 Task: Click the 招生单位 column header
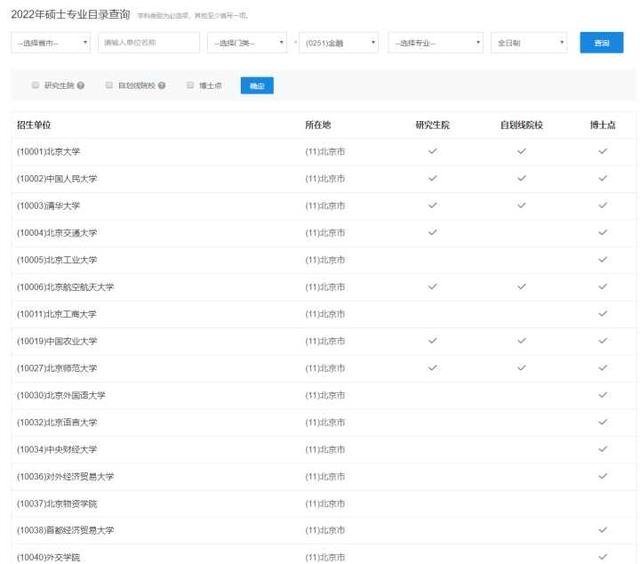tap(34, 125)
